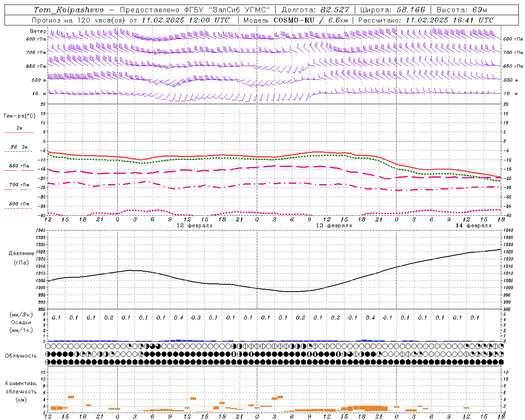This screenshot has width=525, height=420.
Task: Click the Конвективн. convective cloud label
Action: [21, 383]
